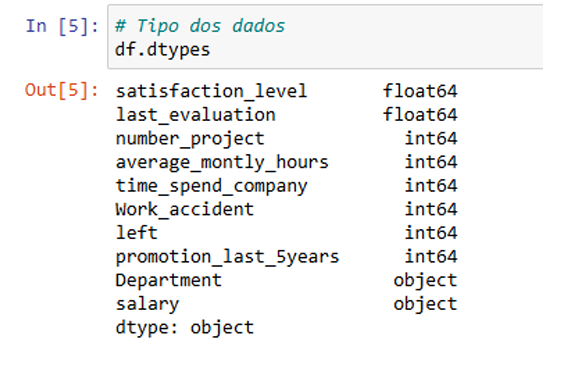This screenshot has width=564, height=366.
Task: Click the last_evaluation column name
Action: 195,115
